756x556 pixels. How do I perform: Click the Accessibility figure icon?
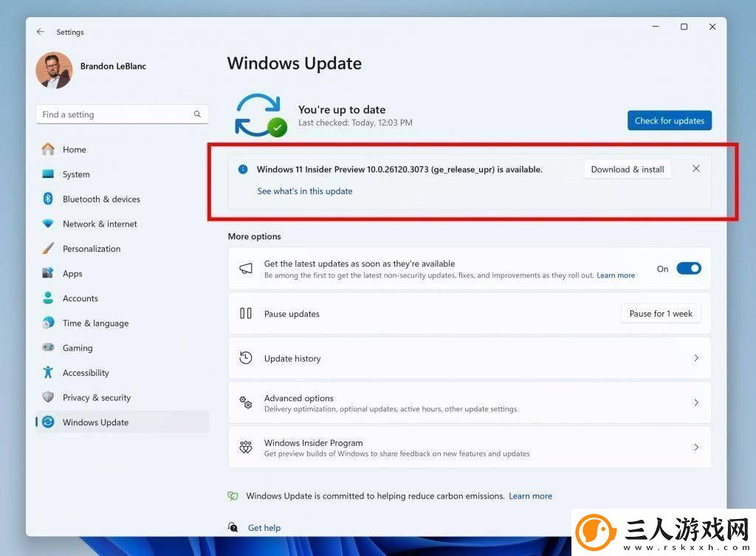point(48,372)
